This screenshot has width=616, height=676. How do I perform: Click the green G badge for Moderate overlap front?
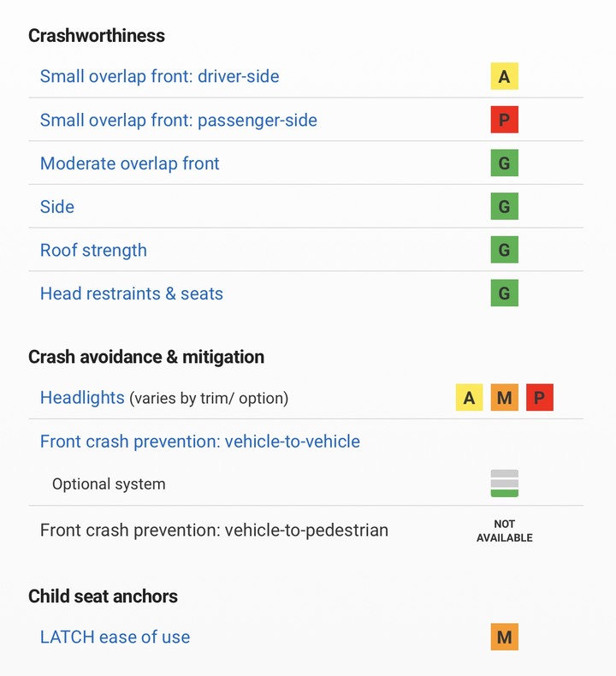(505, 163)
